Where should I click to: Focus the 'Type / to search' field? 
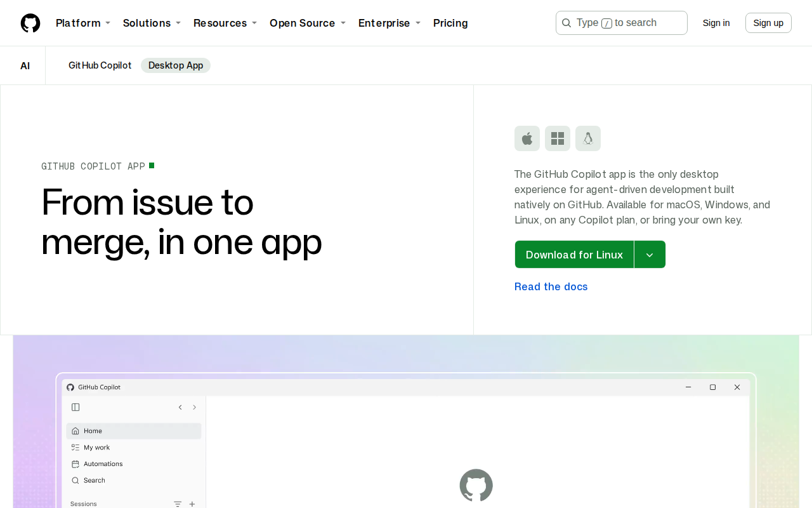coord(622,23)
